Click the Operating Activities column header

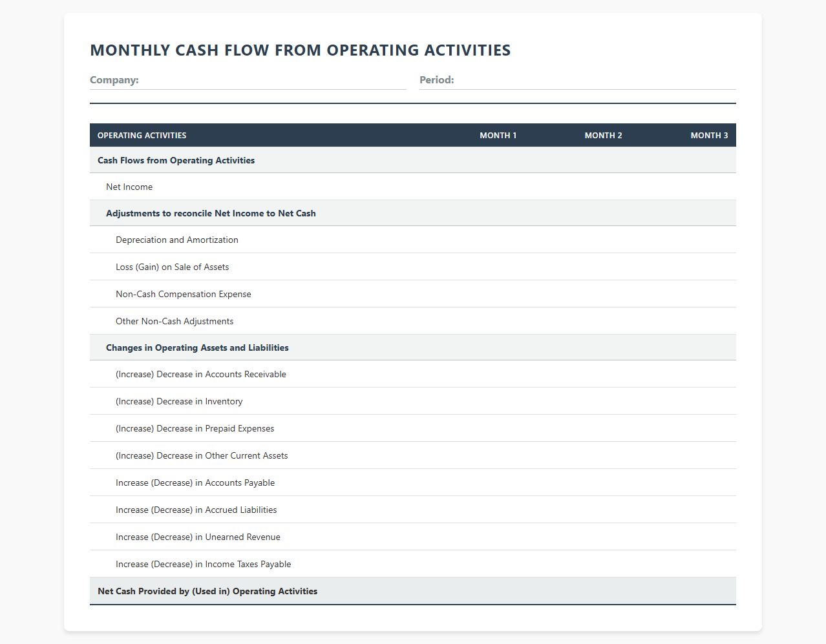pos(142,136)
